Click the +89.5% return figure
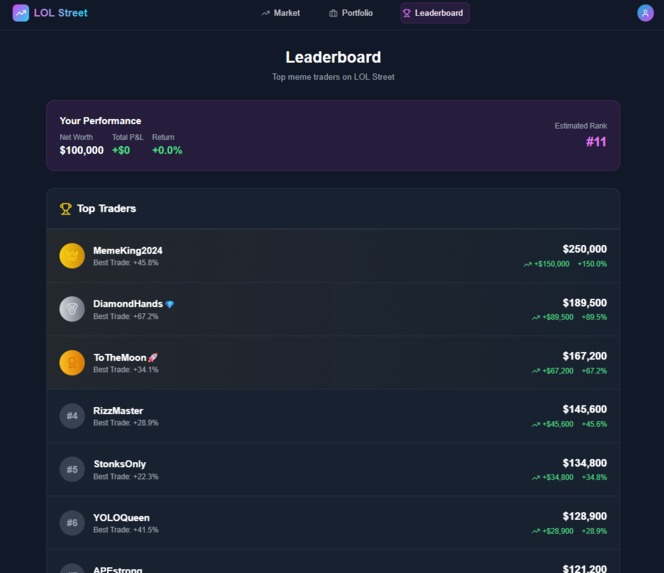 [x=594, y=317]
